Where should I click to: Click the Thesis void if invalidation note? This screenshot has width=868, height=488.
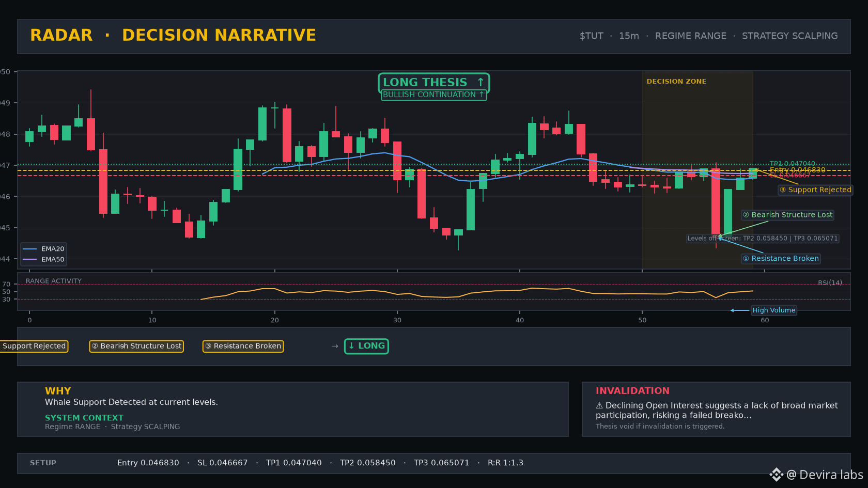(x=660, y=427)
